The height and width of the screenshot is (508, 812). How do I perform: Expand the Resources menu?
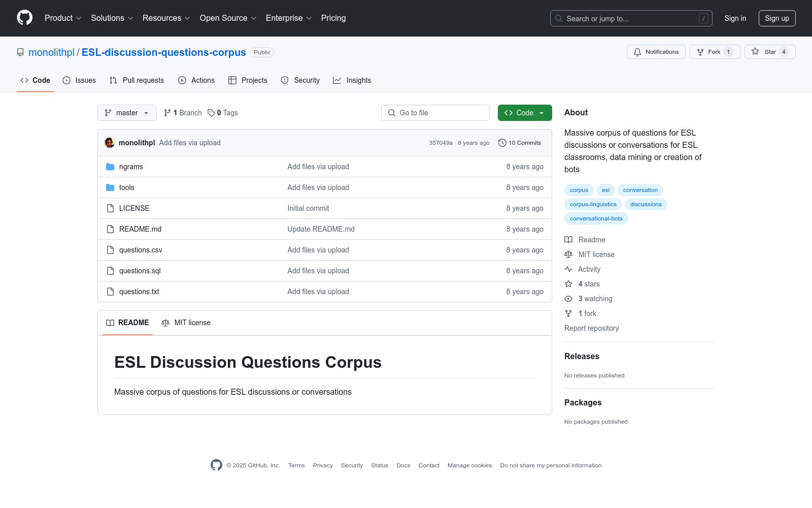pos(166,18)
